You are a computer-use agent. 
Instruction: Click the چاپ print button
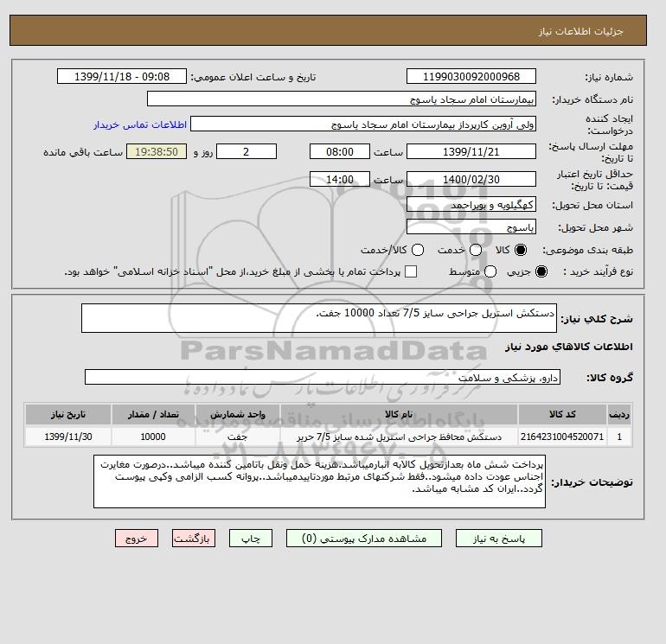pyautogui.click(x=251, y=539)
